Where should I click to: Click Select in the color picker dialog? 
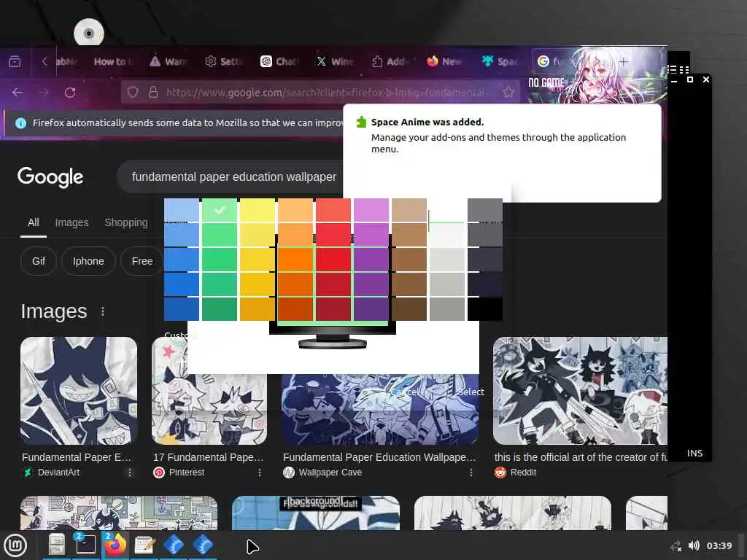click(x=471, y=392)
